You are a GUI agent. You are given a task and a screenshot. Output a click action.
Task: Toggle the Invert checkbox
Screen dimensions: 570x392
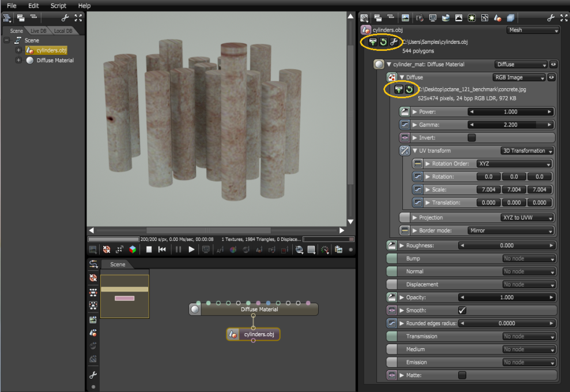coord(471,138)
